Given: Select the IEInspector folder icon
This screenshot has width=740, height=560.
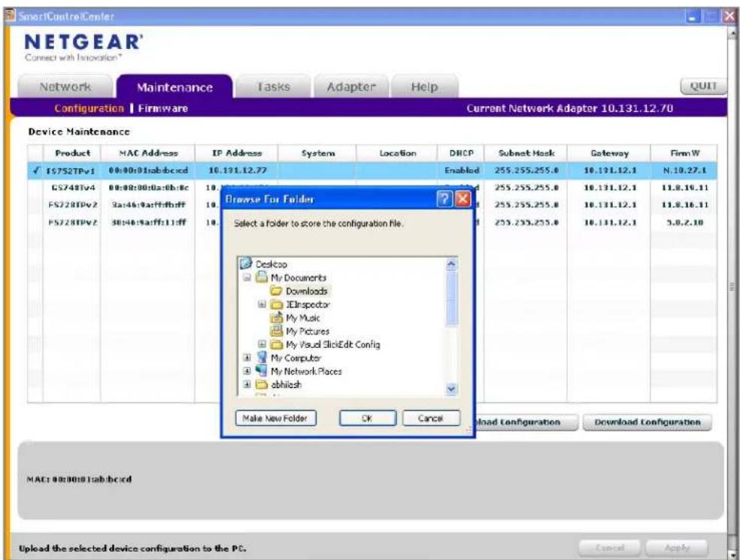Looking at the screenshot, I should click(276, 304).
